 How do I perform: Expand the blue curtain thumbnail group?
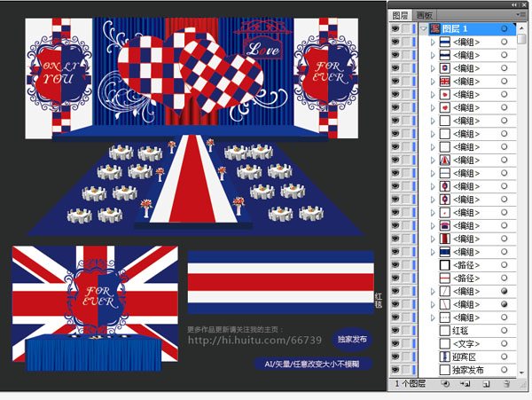(x=433, y=252)
